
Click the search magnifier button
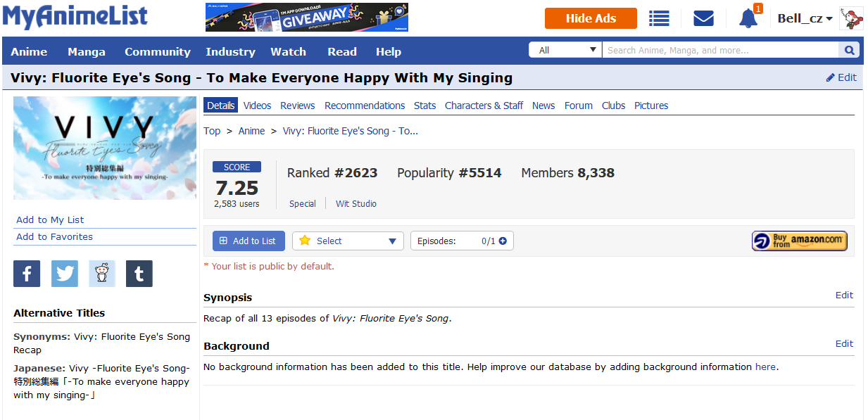tap(849, 50)
